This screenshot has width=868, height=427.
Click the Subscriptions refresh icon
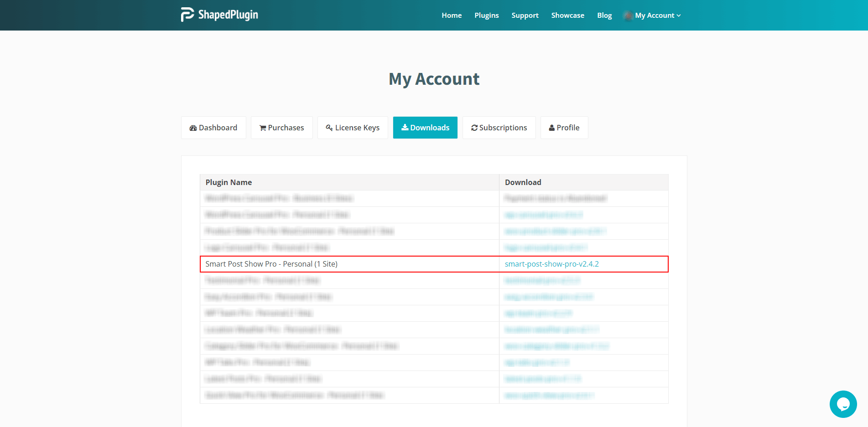pyautogui.click(x=474, y=128)
